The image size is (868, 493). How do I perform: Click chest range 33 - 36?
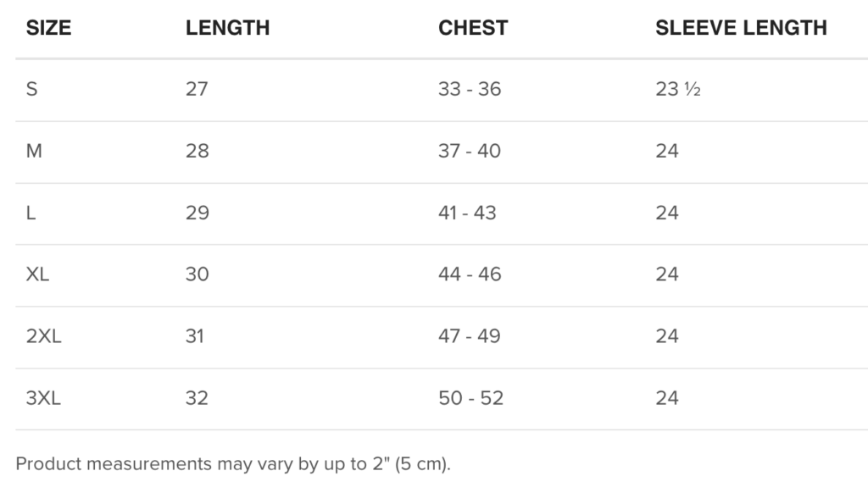tap(470, 89)
